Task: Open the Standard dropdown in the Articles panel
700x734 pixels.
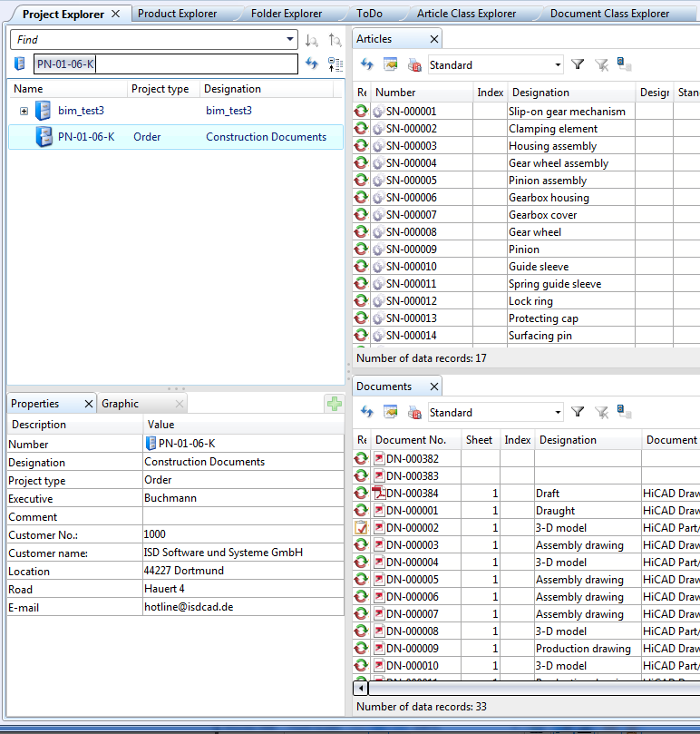Action: [x=557, y=65]
